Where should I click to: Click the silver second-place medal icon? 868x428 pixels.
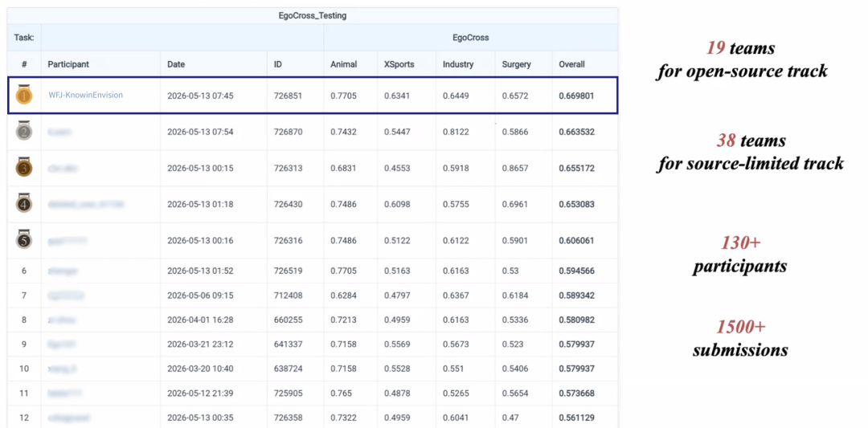tap(24, 131)
